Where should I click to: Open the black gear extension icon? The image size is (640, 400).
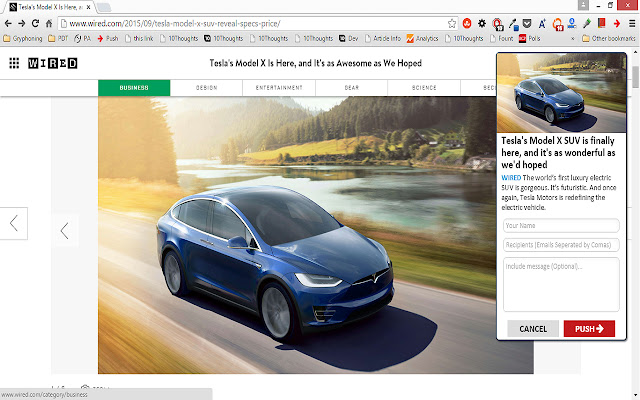[482, 24]
